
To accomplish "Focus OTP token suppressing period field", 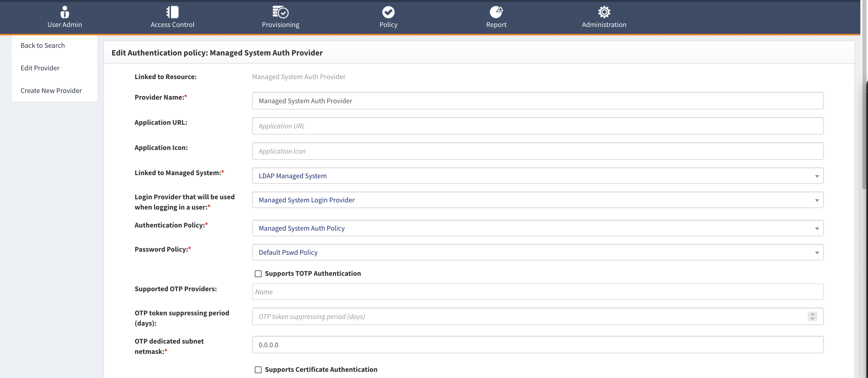I will 538,316.
